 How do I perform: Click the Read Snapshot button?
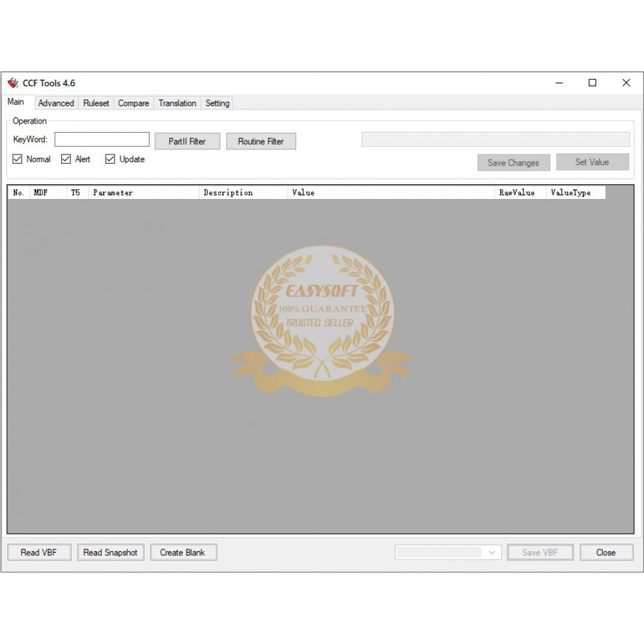[x=111, y=553]
